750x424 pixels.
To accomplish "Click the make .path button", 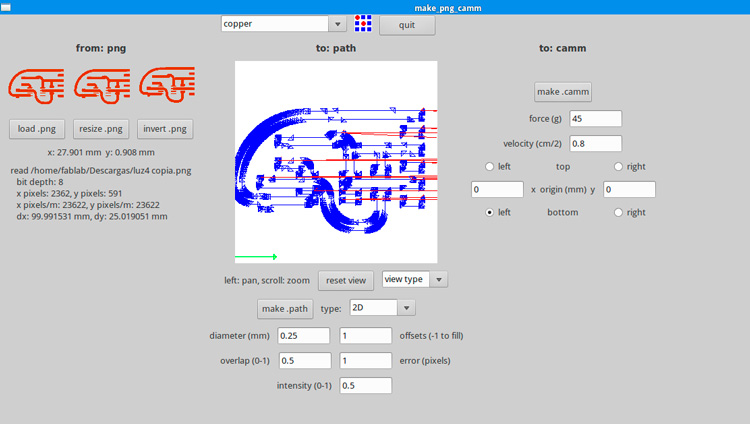I will click(x=285, y=309).
